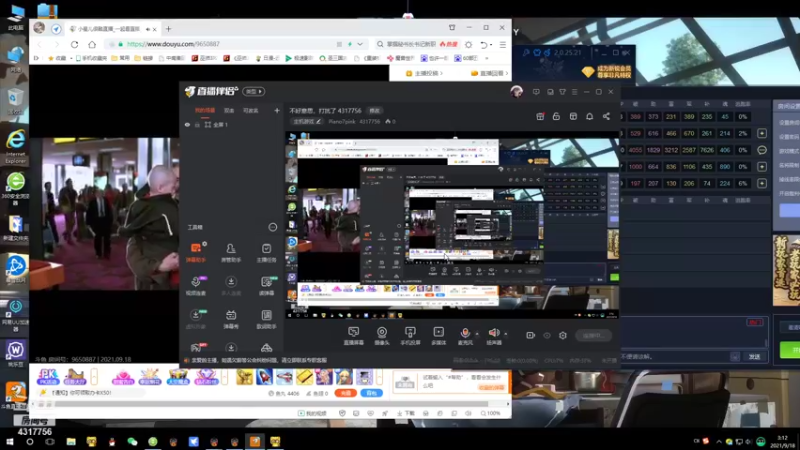
Task: Toggle lock on the 全屏 1 scene
Action: [197, 124]
